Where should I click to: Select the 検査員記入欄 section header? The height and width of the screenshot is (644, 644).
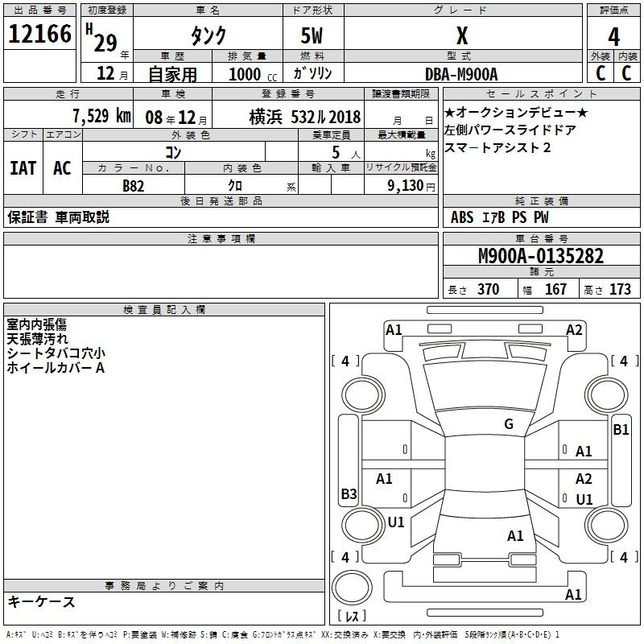[x=164, y=310]
